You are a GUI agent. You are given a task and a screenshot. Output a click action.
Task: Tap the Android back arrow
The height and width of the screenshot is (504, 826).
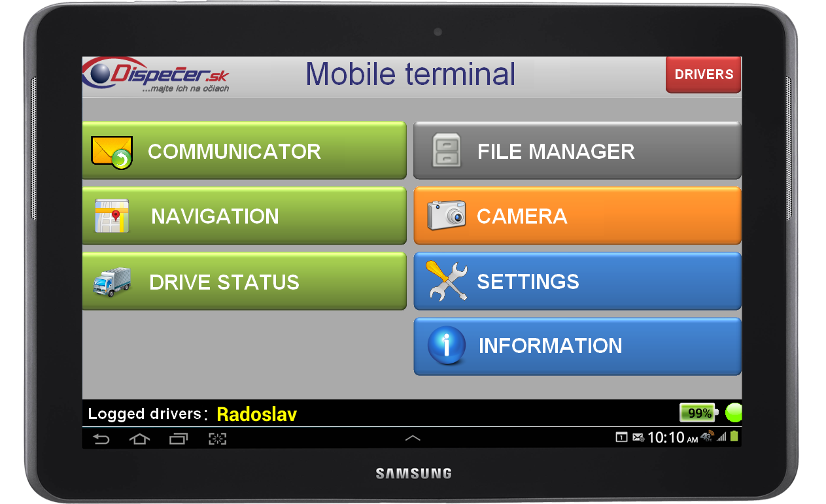[101, 439]
